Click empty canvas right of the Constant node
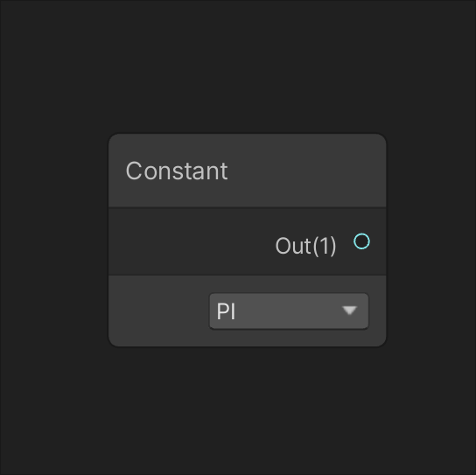Viewport: 476px width, 475px height. (431, 240)
